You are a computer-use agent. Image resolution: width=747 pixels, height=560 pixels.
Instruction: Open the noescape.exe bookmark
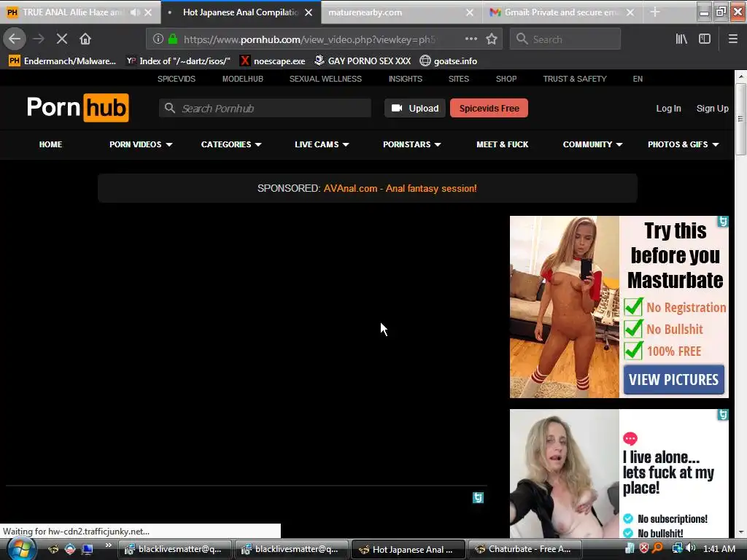coord(273,61)
